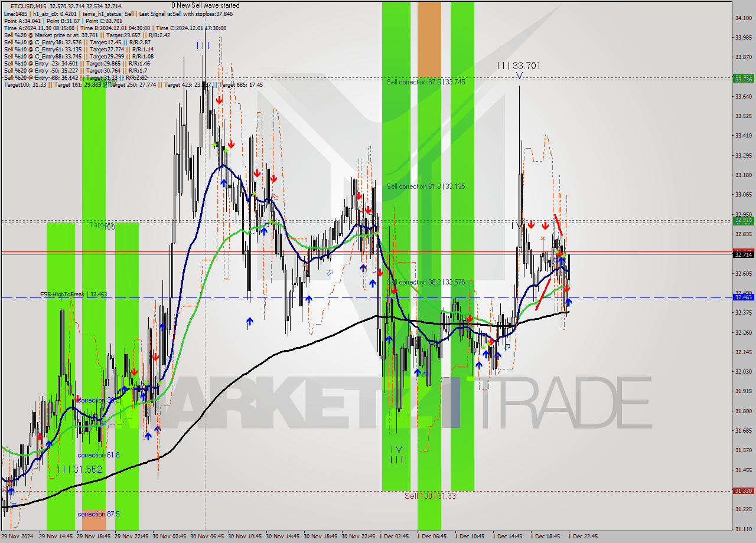Click the green 32.916 price tag
This screenshot has width=756, height=543.
[743, 220]
